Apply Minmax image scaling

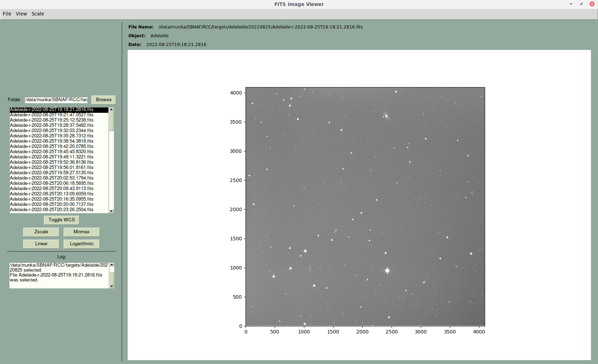pos(82,232)
